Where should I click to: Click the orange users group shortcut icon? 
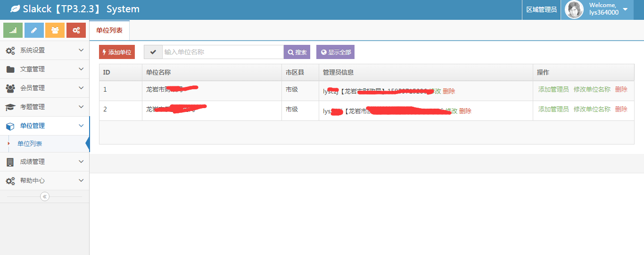coord(55,30)
